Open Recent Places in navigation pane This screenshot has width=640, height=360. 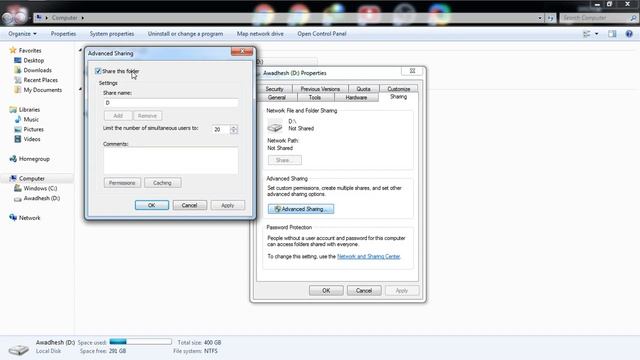40,80
